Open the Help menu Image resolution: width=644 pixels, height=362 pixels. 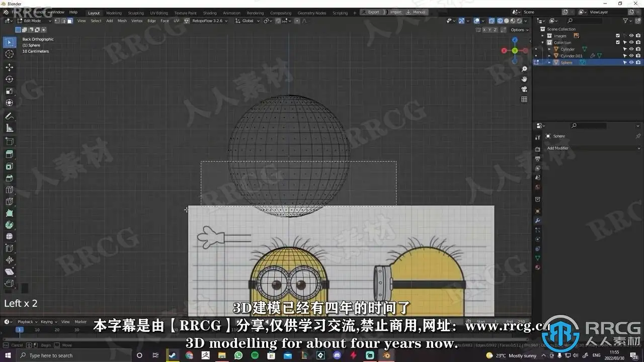[73, 12]
